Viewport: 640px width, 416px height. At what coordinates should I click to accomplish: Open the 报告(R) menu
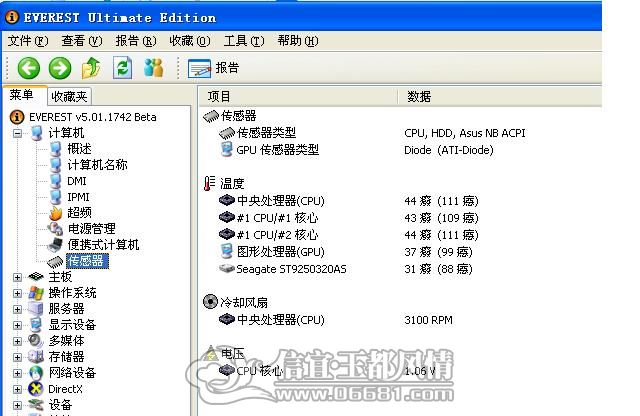[x=136, y=41]
